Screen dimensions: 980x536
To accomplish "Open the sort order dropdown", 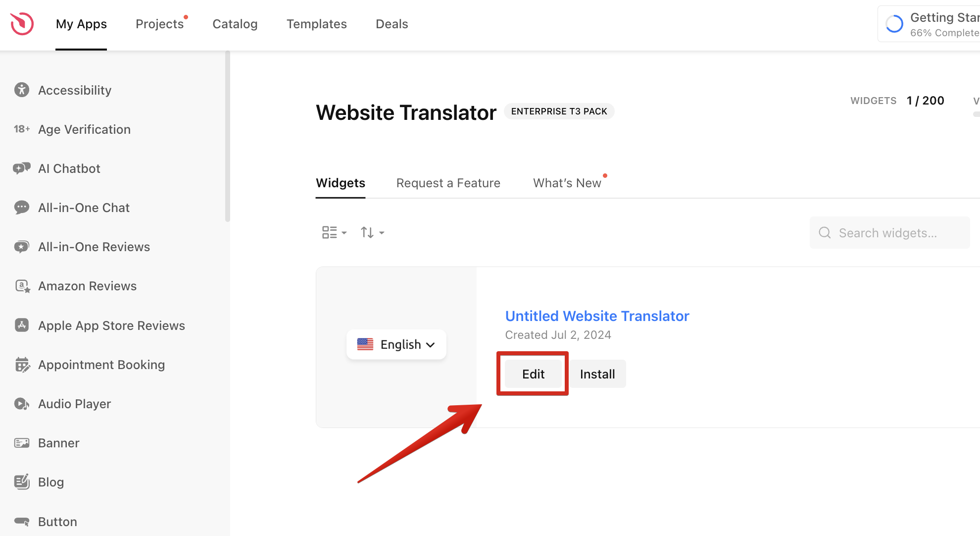I will coord(372,232).
